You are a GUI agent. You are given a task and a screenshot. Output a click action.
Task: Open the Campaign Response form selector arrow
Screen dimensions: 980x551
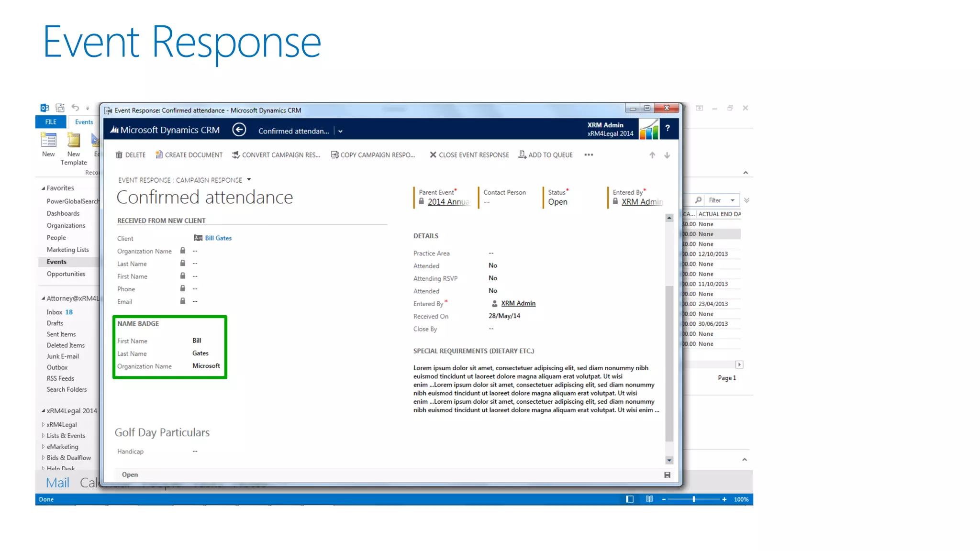pos(249,180)
